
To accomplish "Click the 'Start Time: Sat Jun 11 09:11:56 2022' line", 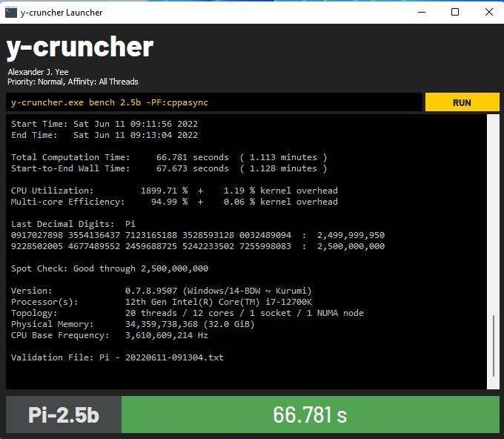I will (x=105, y=124).
